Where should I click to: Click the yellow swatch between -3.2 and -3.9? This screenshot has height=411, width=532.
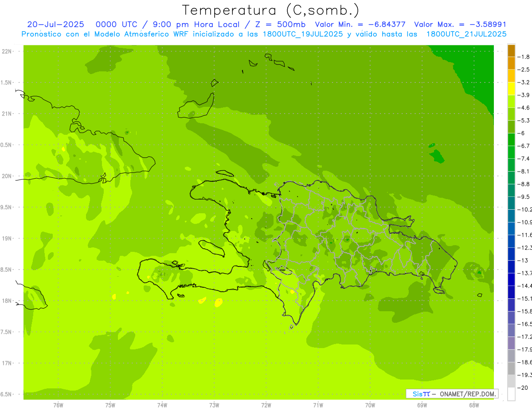point(512,89)
